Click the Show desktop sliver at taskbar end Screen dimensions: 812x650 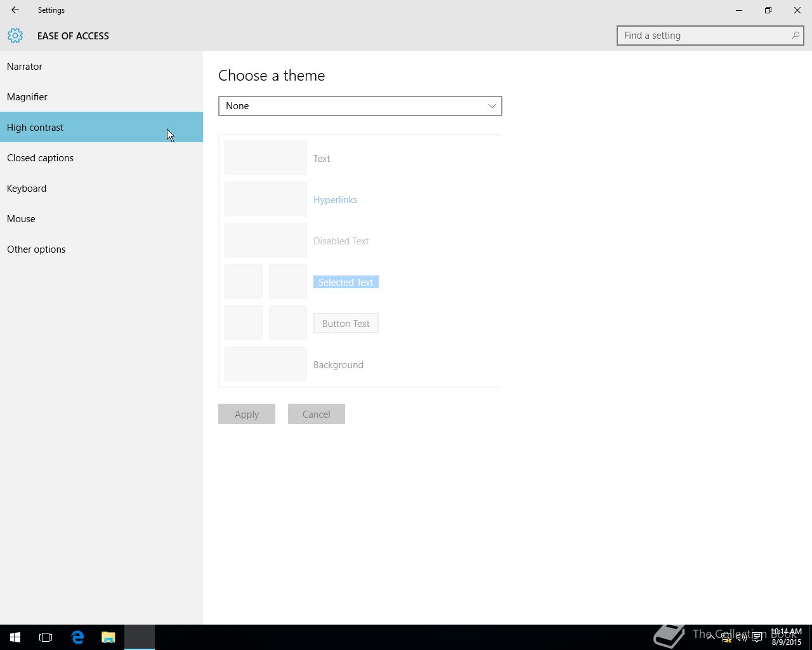pos(810,637)
